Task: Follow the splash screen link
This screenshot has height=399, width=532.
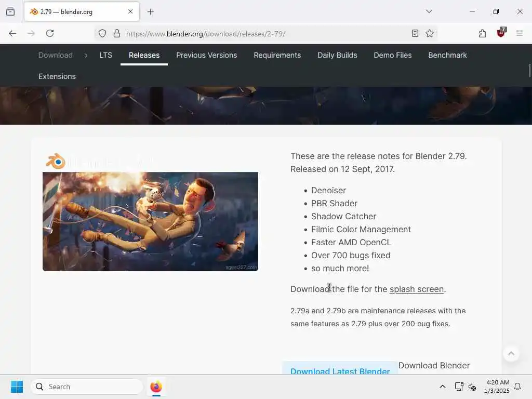Action: (x=416, y=289)
